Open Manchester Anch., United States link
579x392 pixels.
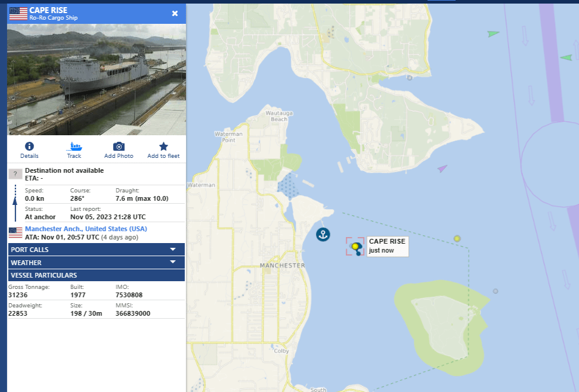[86, 229]
